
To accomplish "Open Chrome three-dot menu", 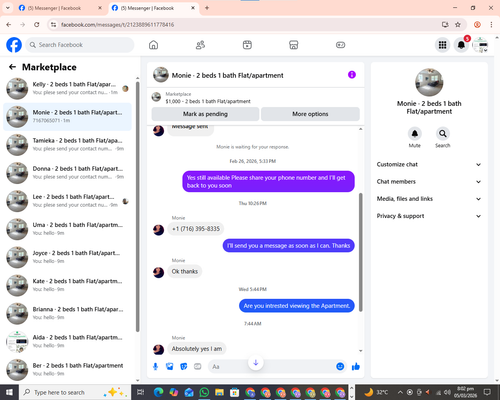I will [491, 25].
